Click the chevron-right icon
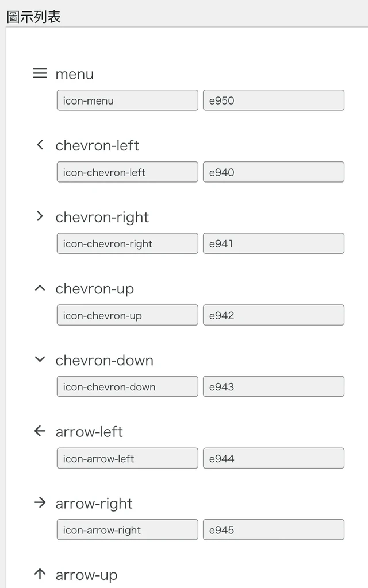 (40, 216)
